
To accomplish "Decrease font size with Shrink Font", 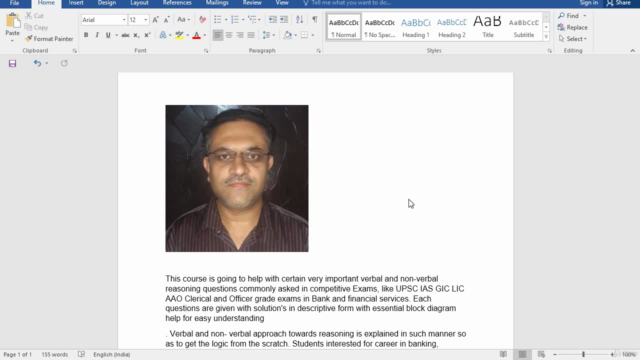I will pyautogui.click(x=167, y=20).
